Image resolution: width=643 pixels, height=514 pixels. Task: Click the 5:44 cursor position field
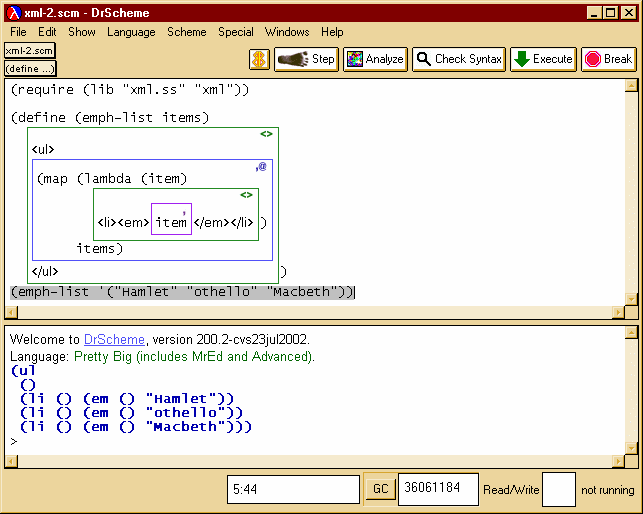[x=293, y=489]
